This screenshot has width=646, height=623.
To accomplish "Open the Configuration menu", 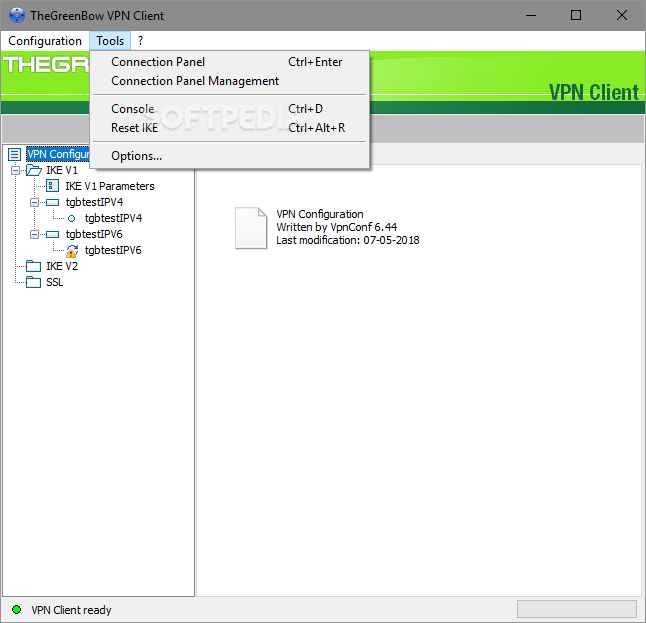I will tap(45, 41).
